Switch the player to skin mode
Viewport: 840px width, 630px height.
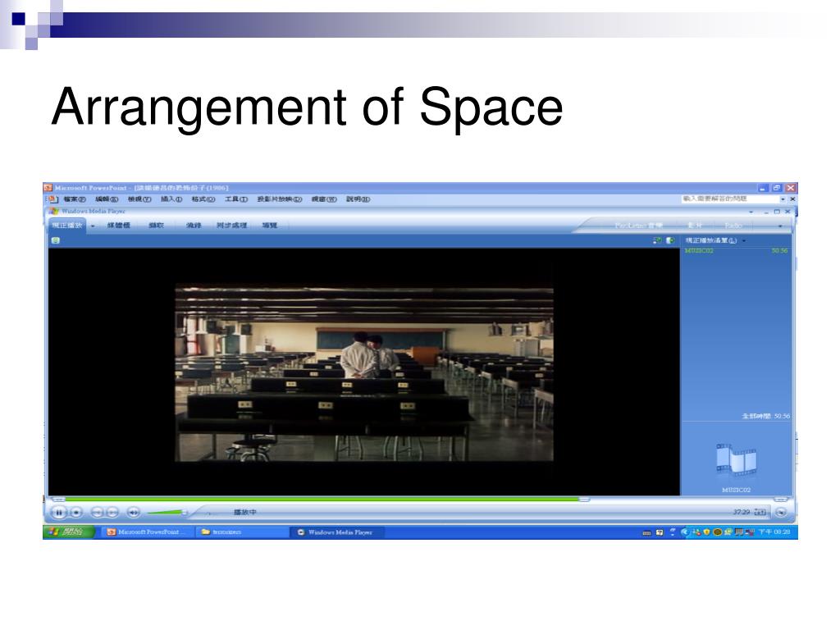[x=781, y=513]
